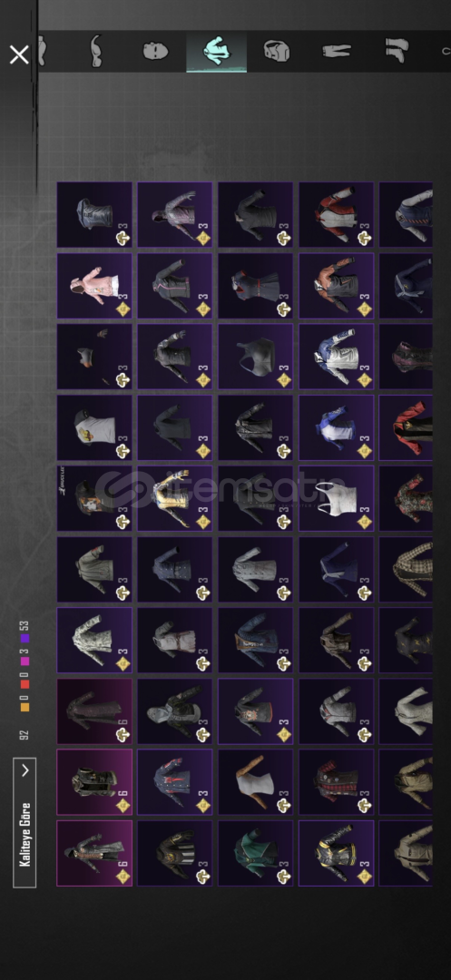The image size is (451, 980).
Task: Open the shoes category tab
Action: pos(397,51)
